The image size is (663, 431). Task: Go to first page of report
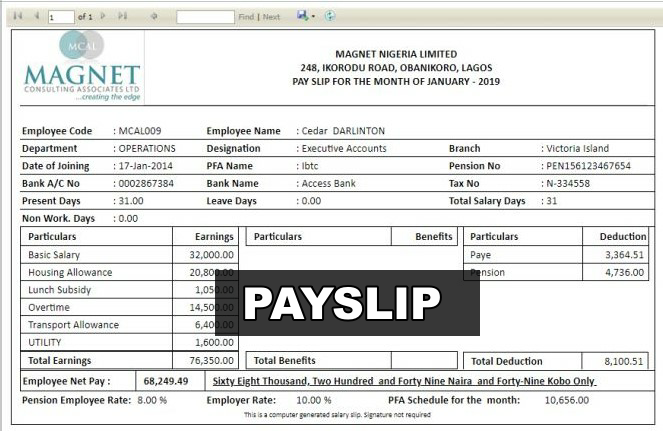click(18, 16)
